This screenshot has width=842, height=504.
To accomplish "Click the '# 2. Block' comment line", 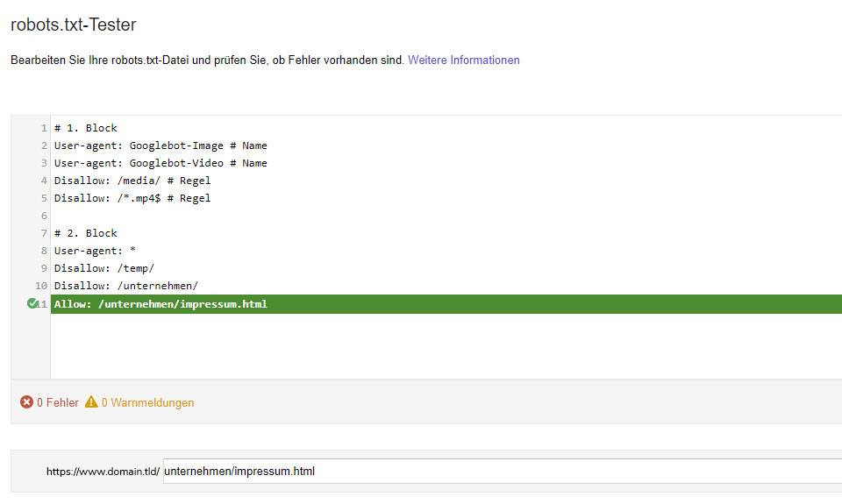I will 85,233.
